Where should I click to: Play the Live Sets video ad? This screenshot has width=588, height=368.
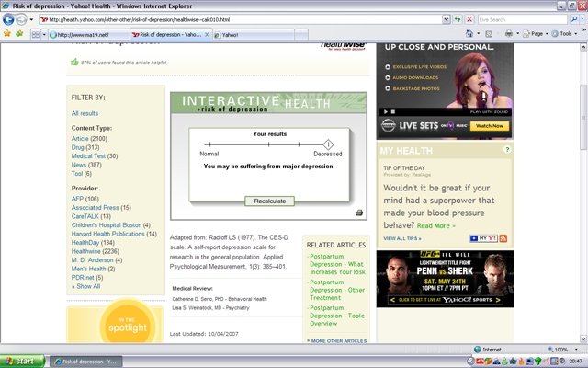(x=385, y=111)
